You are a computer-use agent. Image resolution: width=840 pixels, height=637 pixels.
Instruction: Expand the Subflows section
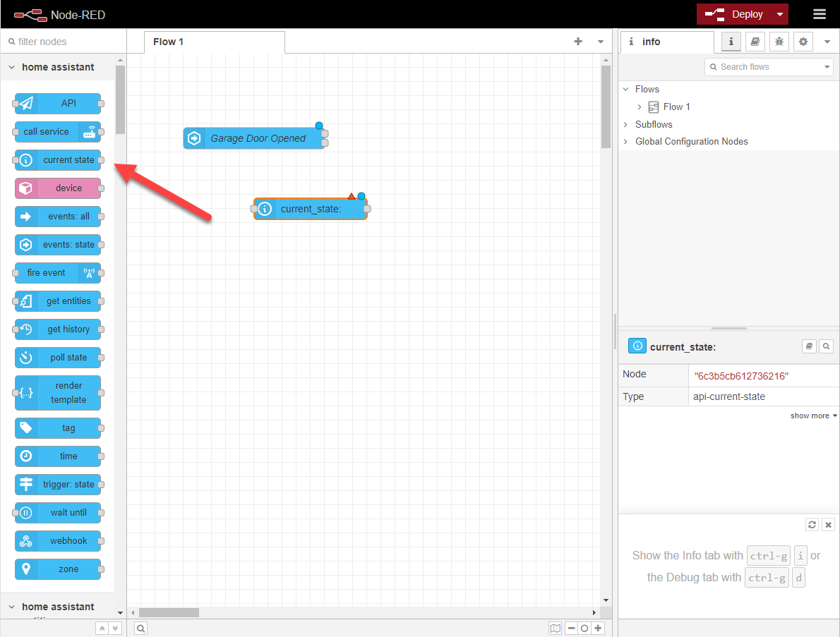tap(625, 124)
